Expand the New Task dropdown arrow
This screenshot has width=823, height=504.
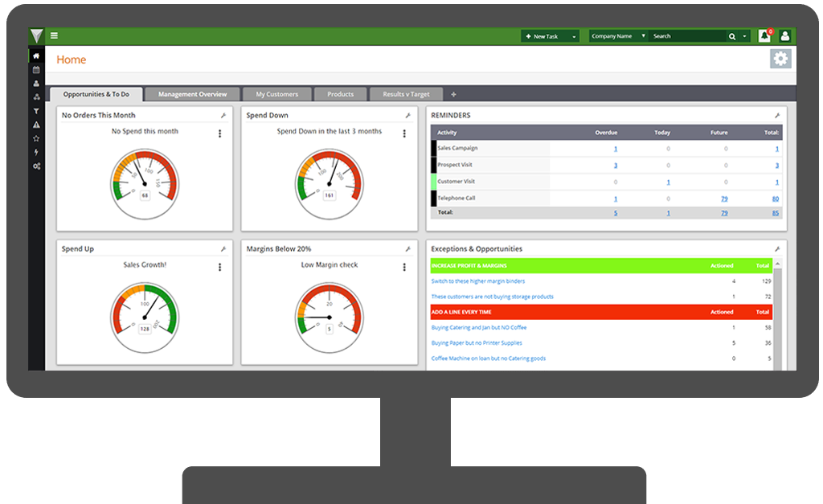(x=574, y=36)
